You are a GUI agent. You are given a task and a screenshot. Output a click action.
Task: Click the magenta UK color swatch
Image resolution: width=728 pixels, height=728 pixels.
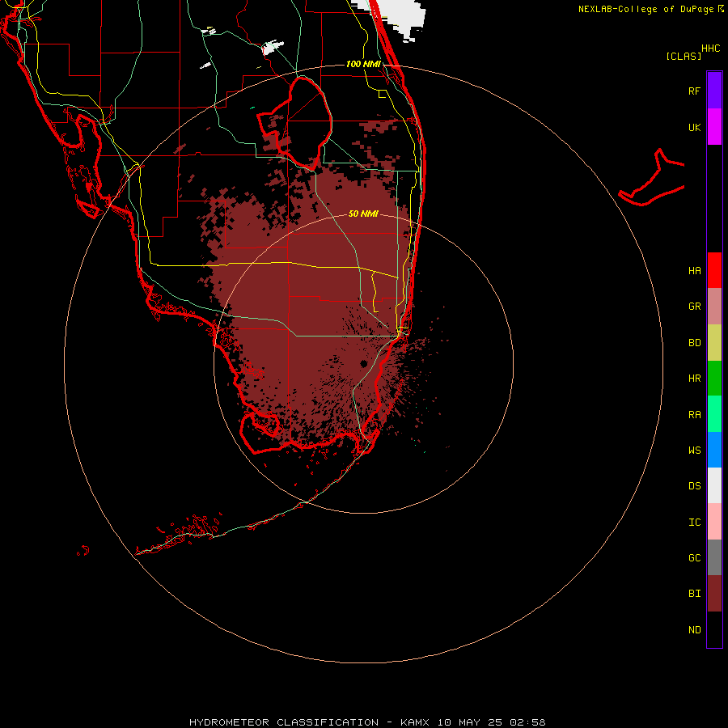[714, 127]
